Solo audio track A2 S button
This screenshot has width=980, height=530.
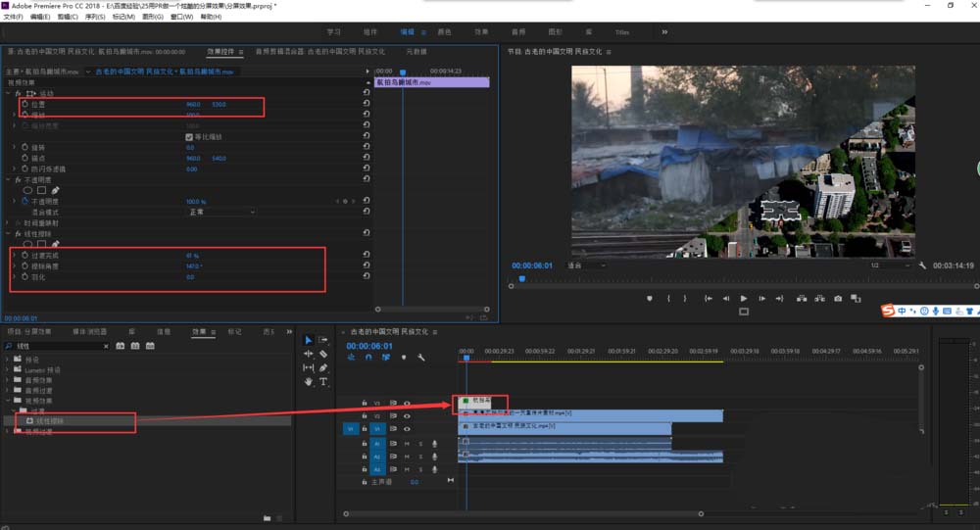(x=420, y=457)
